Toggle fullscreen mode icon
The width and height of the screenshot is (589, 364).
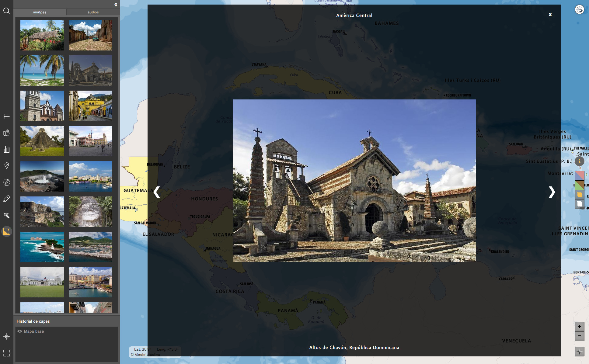pyautogui.click(x=6, y=353)
